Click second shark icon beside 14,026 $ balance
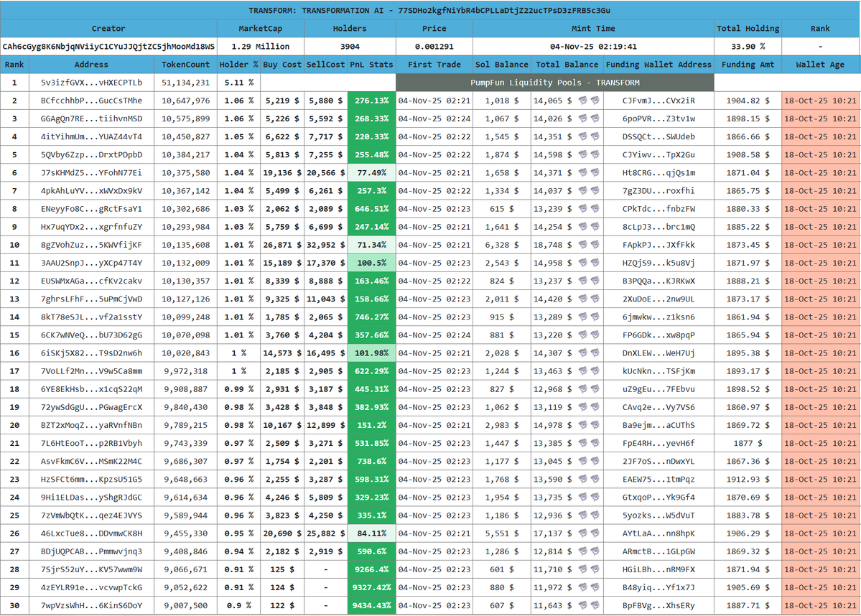Screen dimensions: 861x616 [595, 118]
